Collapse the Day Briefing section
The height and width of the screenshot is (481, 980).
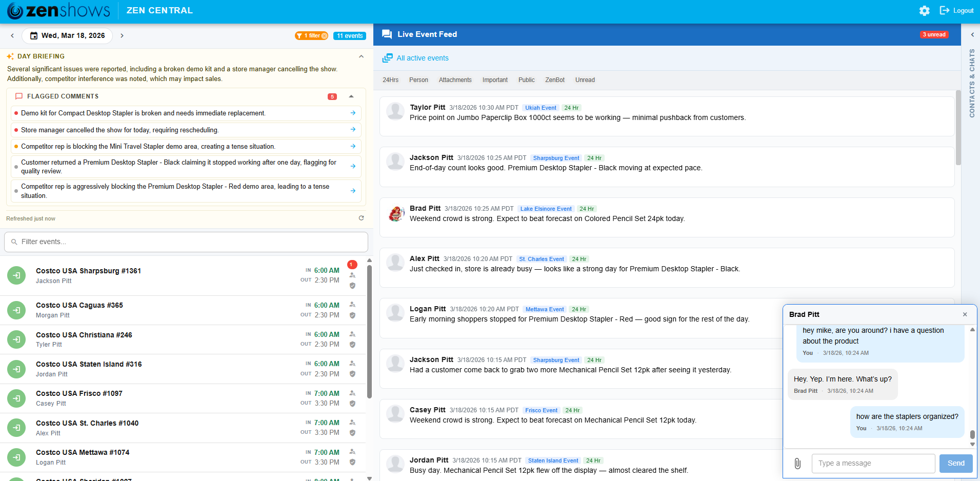coord(361,56)
